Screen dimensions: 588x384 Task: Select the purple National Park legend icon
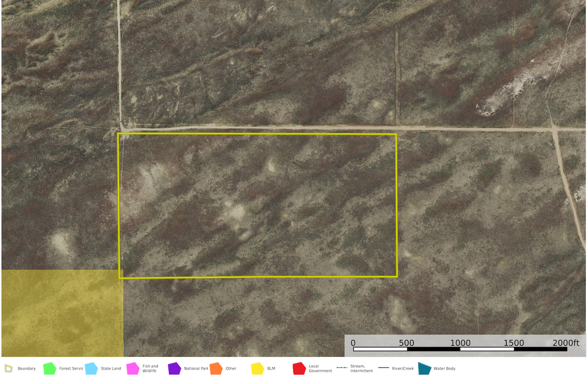[174, 369]
